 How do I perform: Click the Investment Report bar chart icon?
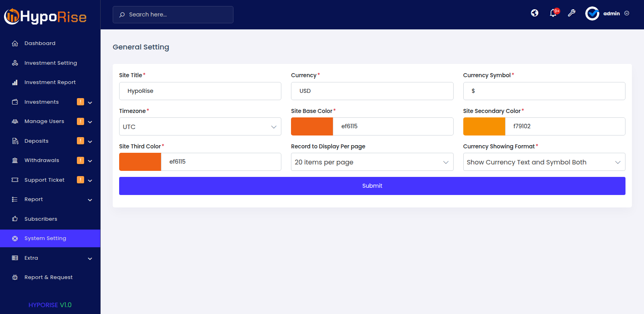coord(15,82)
